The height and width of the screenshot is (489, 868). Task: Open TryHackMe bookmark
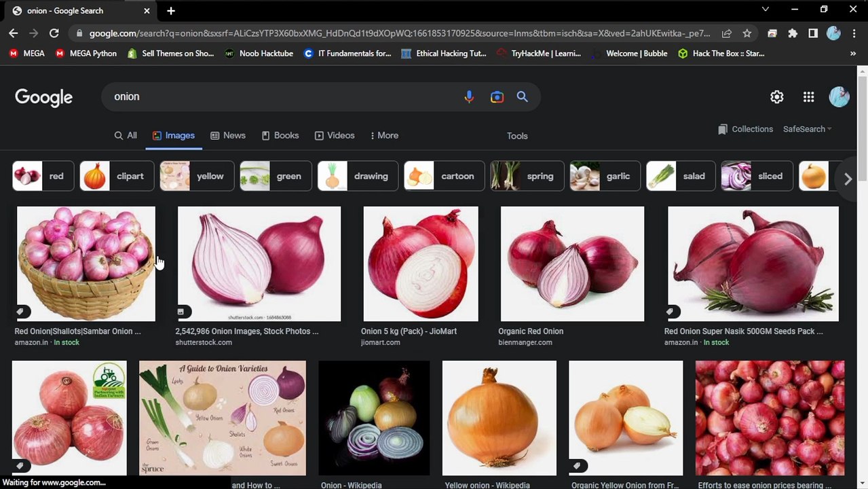point(540,53)
